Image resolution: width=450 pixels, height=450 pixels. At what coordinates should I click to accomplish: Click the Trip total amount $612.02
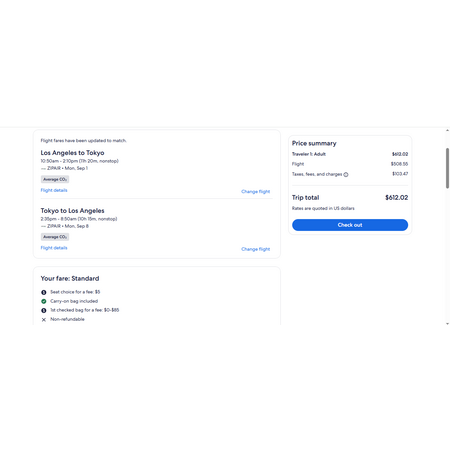click(397, 198)
